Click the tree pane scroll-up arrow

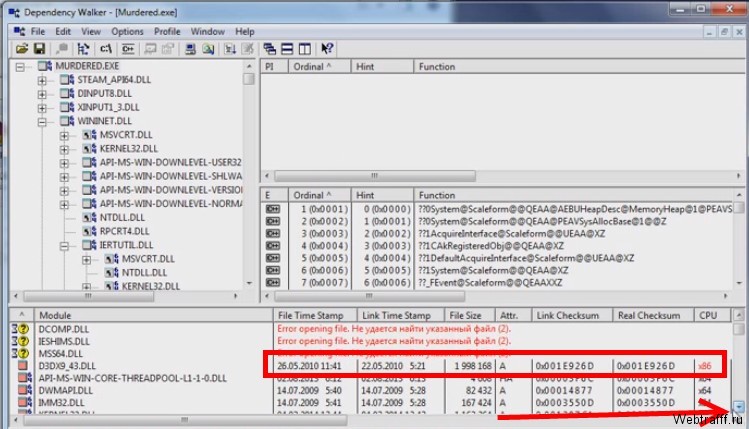pos(249,66)
